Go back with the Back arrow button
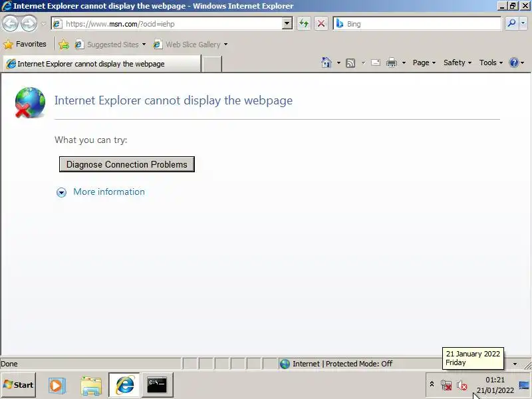The width and height of the screenshot is (532, 399). 10,24
